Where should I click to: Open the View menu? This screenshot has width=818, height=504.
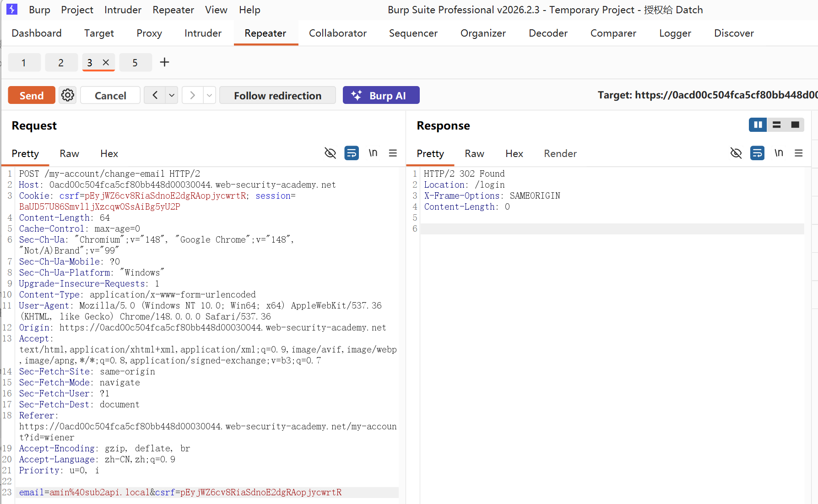coord(216,10)
